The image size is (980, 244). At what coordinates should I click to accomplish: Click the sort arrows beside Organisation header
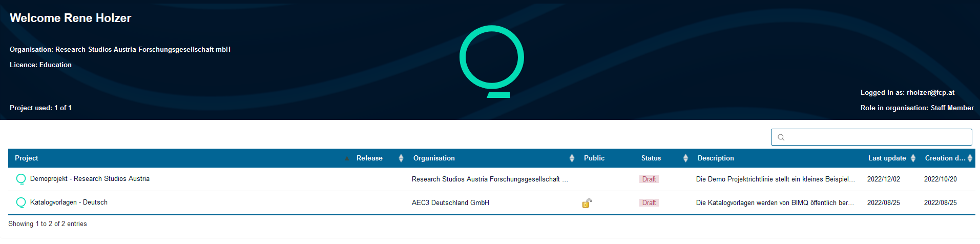click(x=572, y=158)
